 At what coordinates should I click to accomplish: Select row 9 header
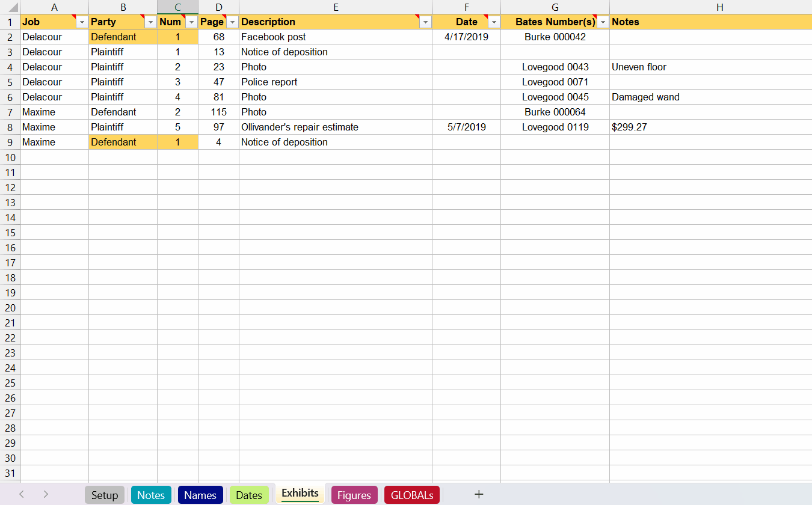pos(10,142)
